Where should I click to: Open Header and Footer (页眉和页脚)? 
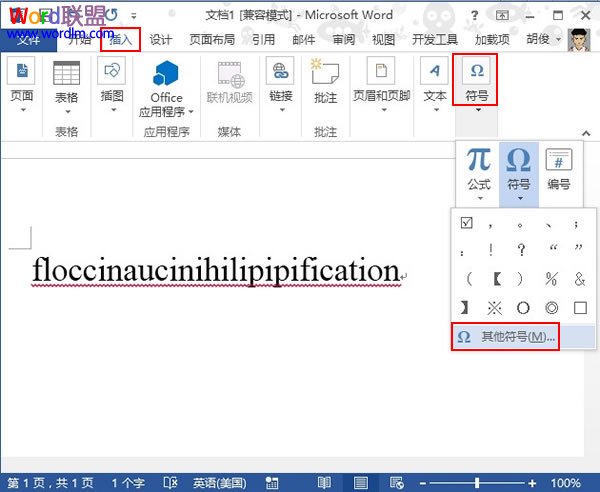pyautogui.click(x=382, y=84)
